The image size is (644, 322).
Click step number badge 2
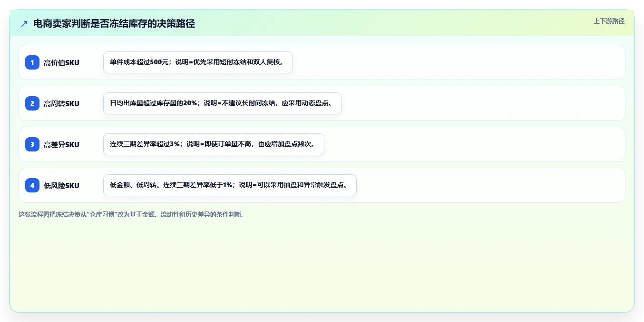(32, 103)
